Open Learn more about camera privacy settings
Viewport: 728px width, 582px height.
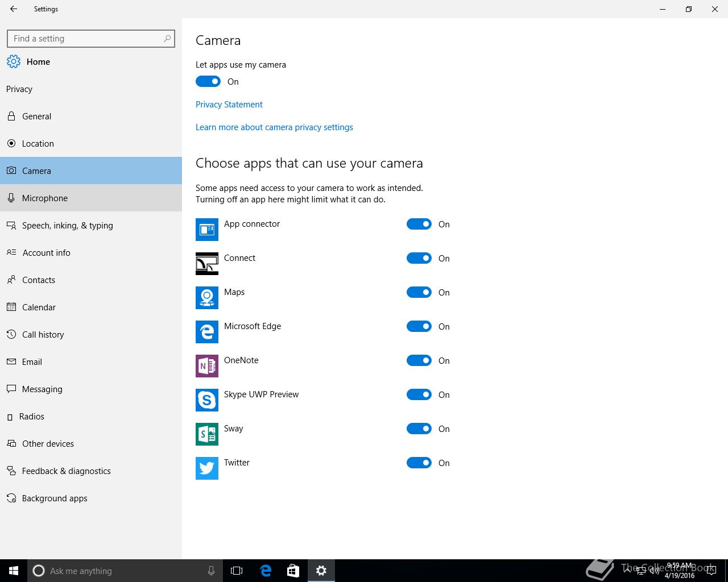click(274, 127)
